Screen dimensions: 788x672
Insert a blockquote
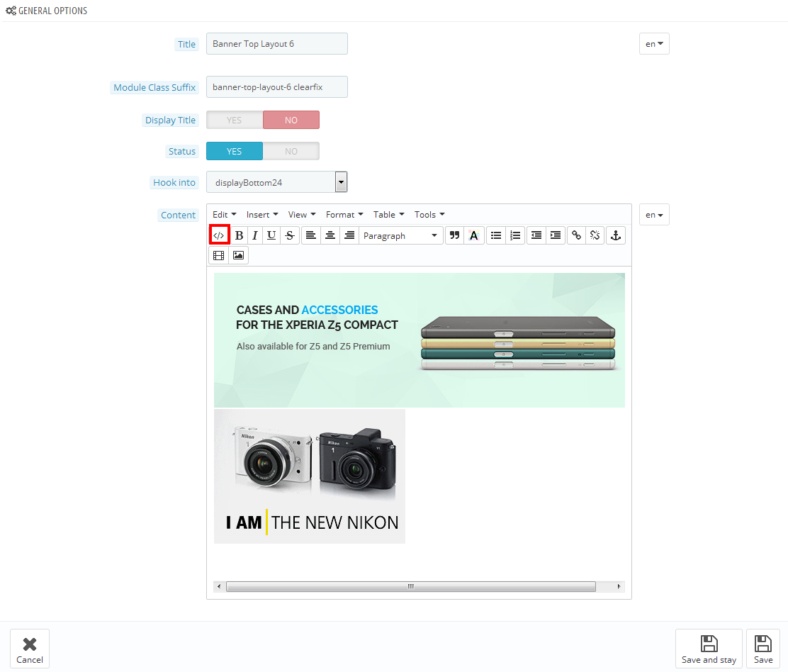pos(454,235)
